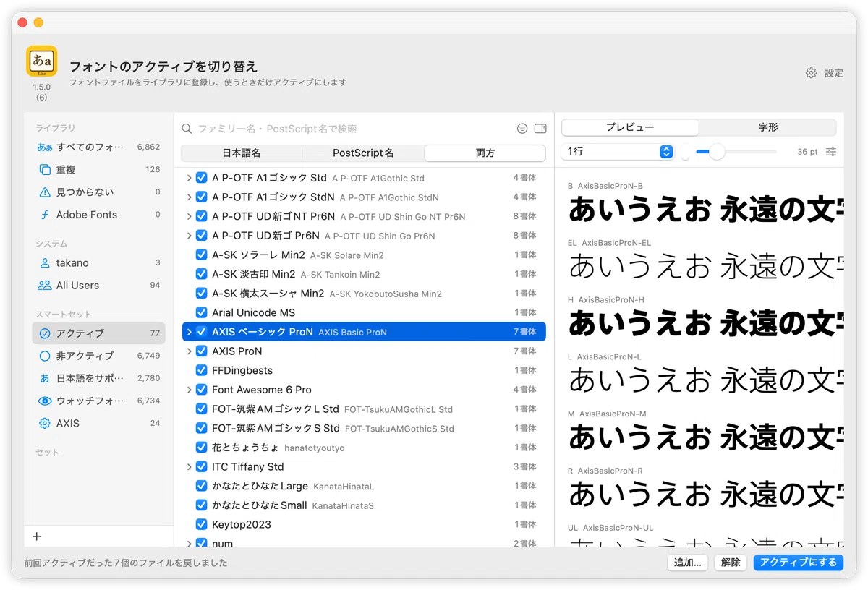Expand ITC Tiffany Std family
The image size is (868, 590).
[x=190, y=467]
